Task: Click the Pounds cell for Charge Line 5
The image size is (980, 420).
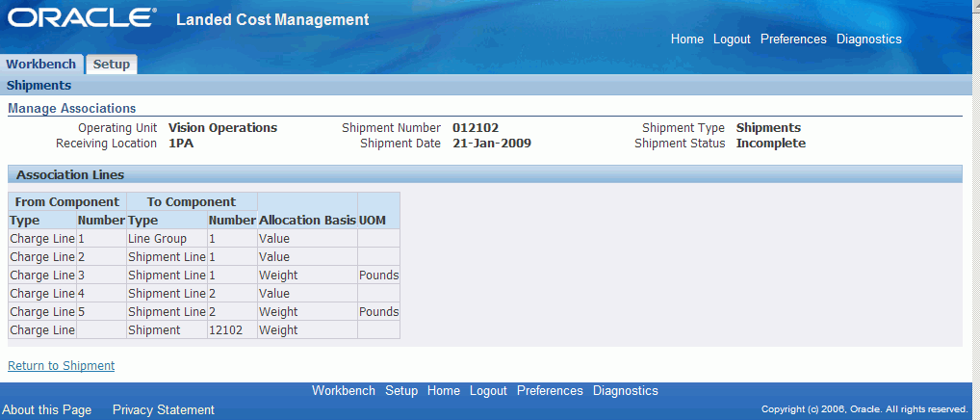Action: (378, 312)
